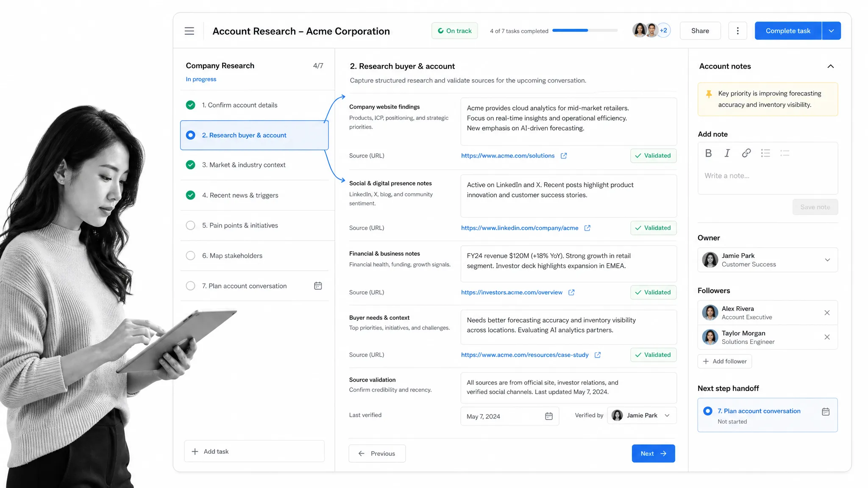Click the Italic formatting icon

click(727, 153)
